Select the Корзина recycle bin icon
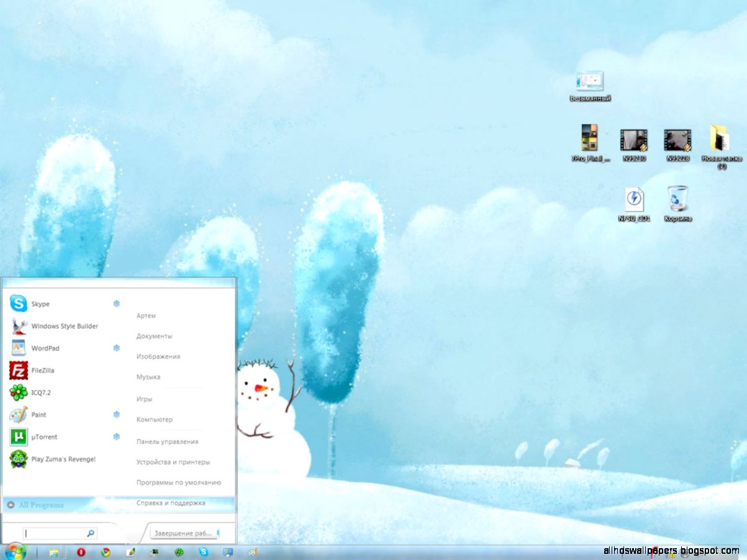747x560 pixels. [677, 204]
